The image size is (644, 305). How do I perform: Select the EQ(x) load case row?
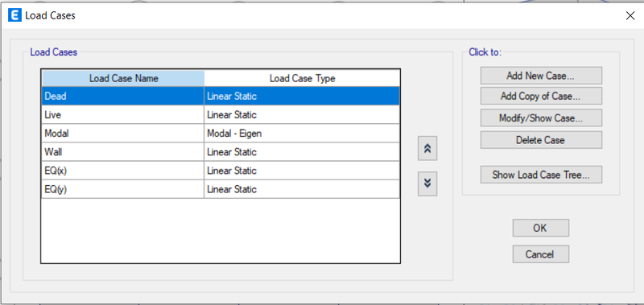221,171
